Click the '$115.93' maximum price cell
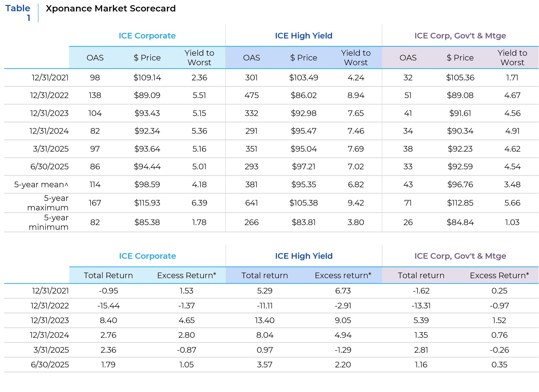The height and width of the screenshot is (392, 539). 147,203
